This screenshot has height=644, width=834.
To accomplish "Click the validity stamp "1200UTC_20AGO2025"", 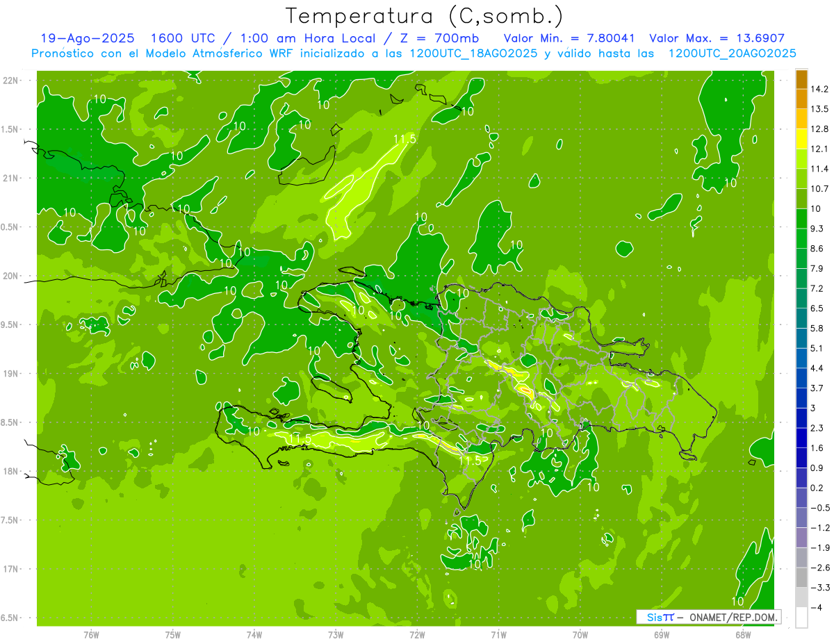I will (733, 53).
